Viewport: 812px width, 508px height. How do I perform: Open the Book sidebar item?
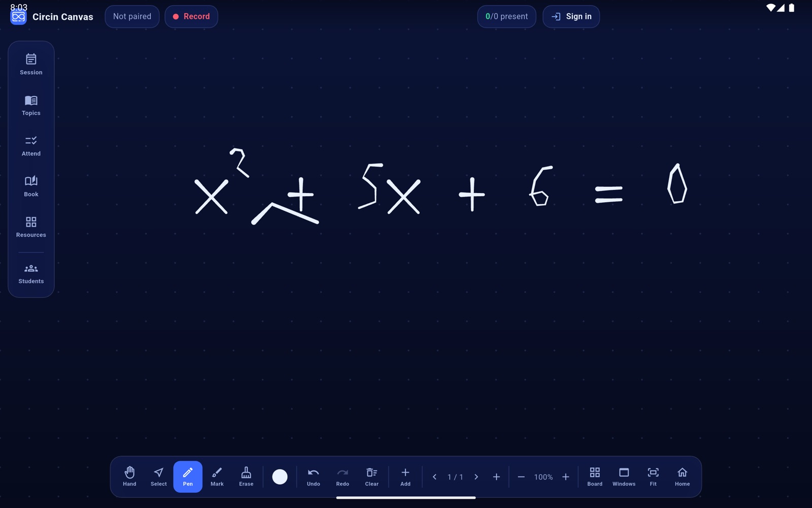pos(31,186)
